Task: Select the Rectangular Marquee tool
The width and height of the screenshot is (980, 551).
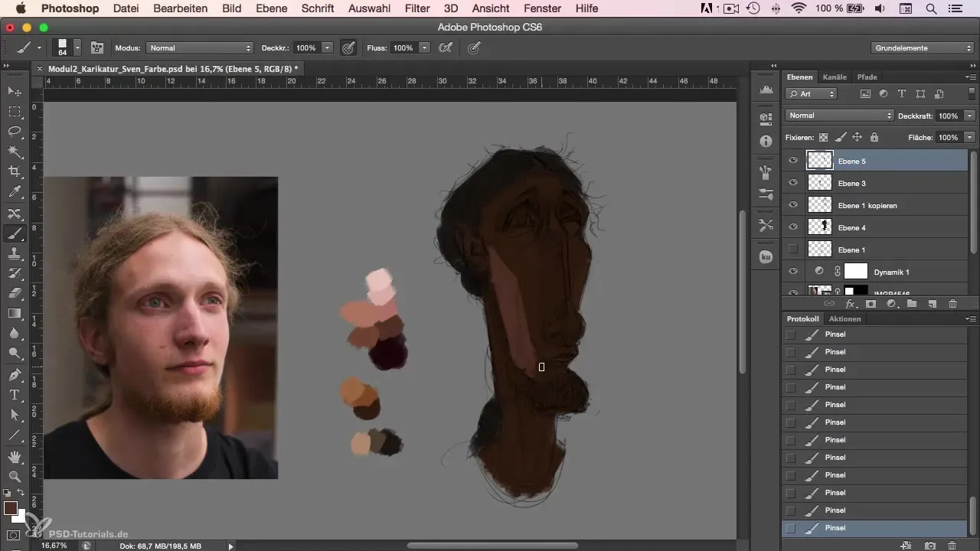Action: tap(14, 112)
